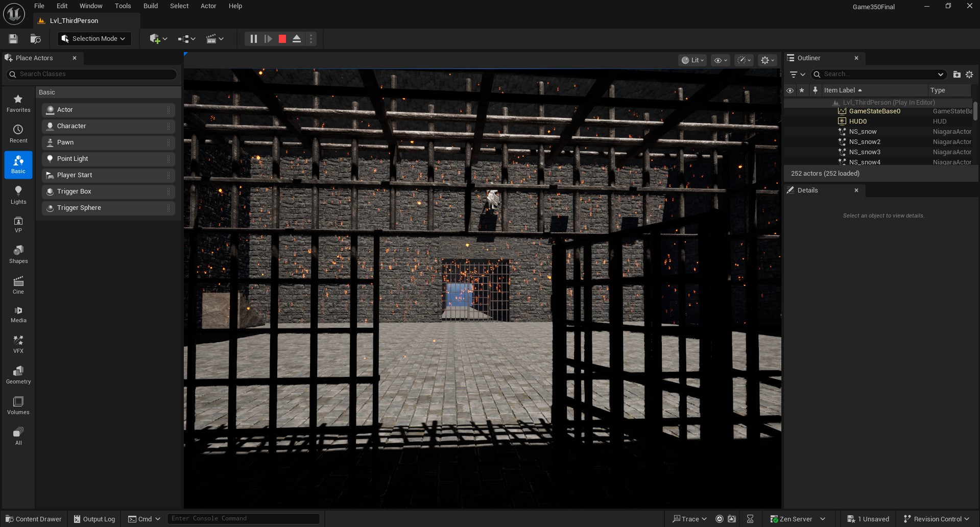Open the Content Drawer
This screenshot has height=527, width=980.
point(33,519)
